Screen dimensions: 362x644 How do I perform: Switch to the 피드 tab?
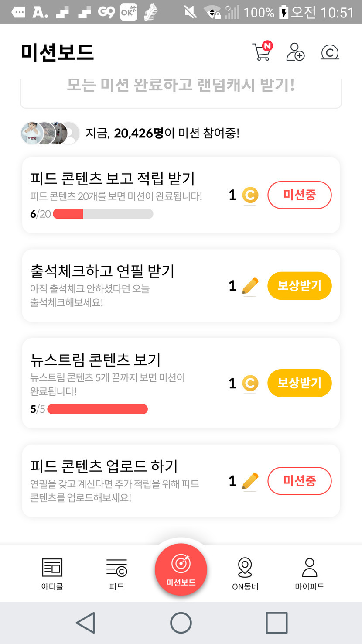[x=116, y=573]
